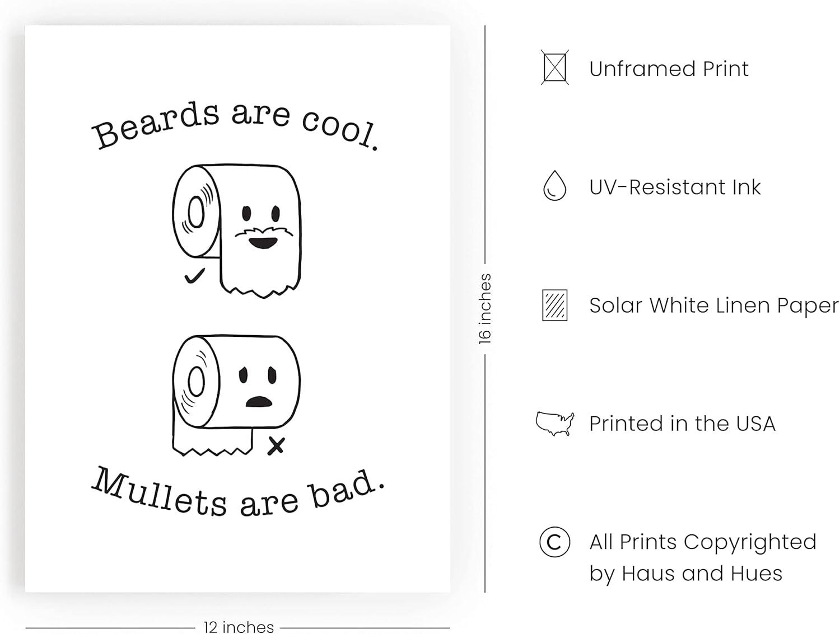Click the copyright symbol icon

tap(554, 542)
